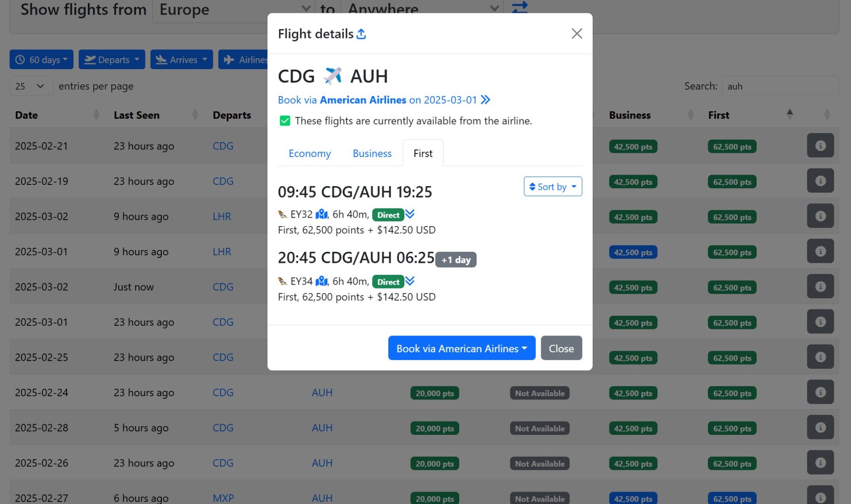Screen dimensions: 851x504
Task: Close the flight details dialog with Close button
Action: click(561, 348)
